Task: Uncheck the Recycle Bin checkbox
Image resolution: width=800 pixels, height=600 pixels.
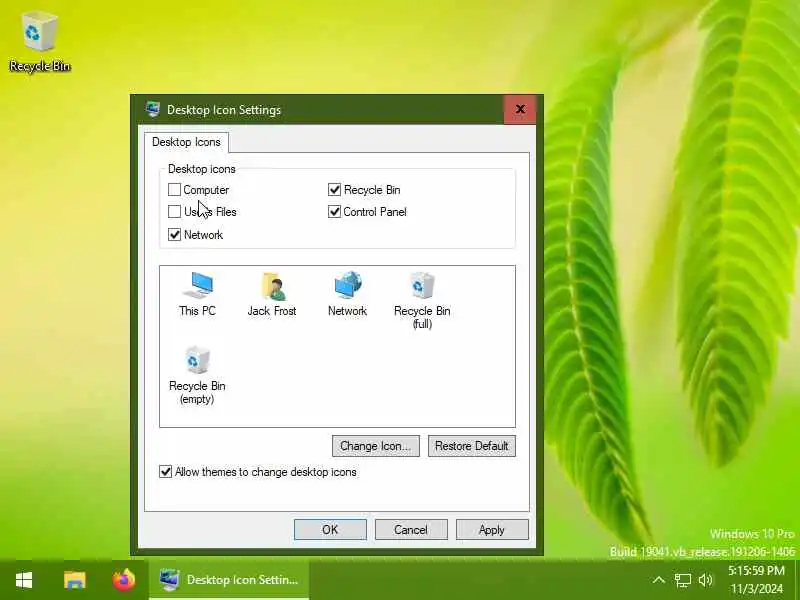Action: tap(334, 190)
